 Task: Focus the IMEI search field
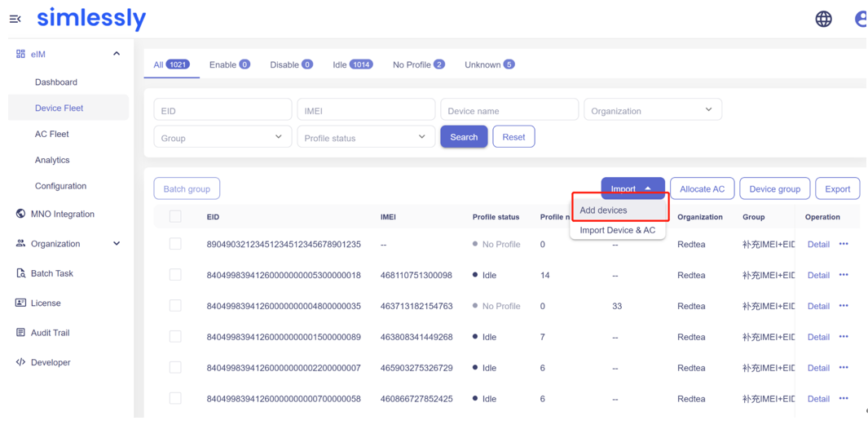click(x=366, y=109)
